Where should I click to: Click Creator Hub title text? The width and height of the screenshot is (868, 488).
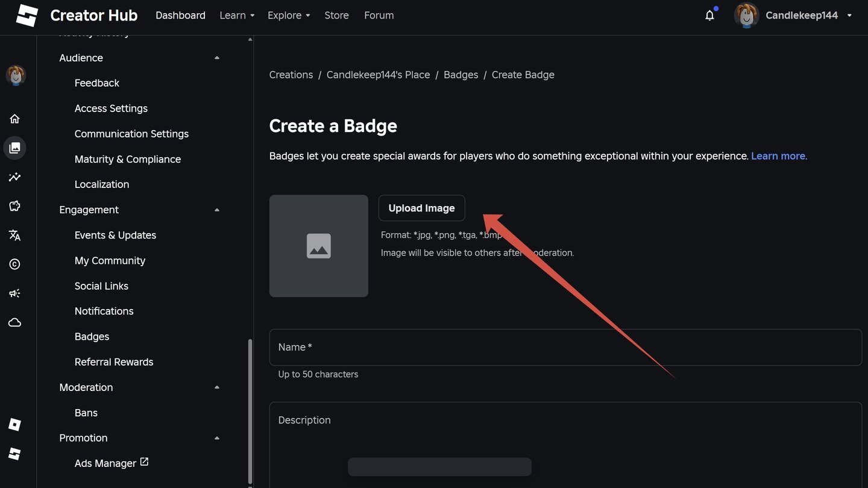coord(94,16)
